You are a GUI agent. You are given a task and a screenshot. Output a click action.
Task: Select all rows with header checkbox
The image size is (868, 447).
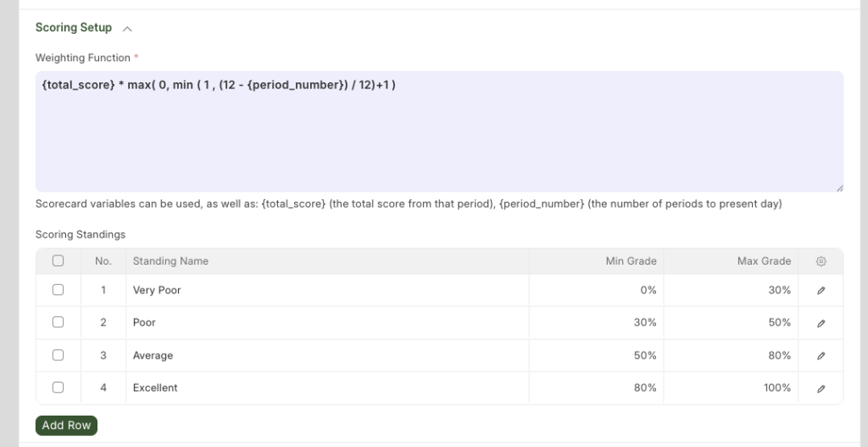point(58,261)
